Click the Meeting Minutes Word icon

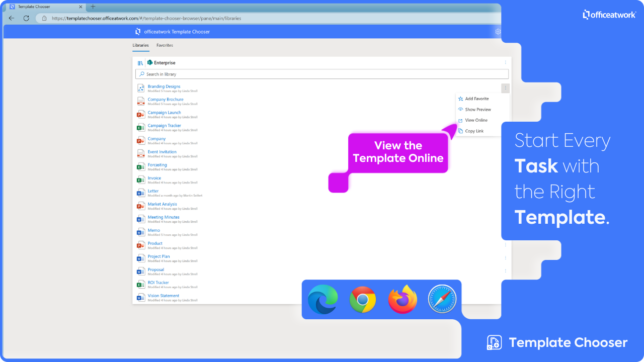[141, 219]
